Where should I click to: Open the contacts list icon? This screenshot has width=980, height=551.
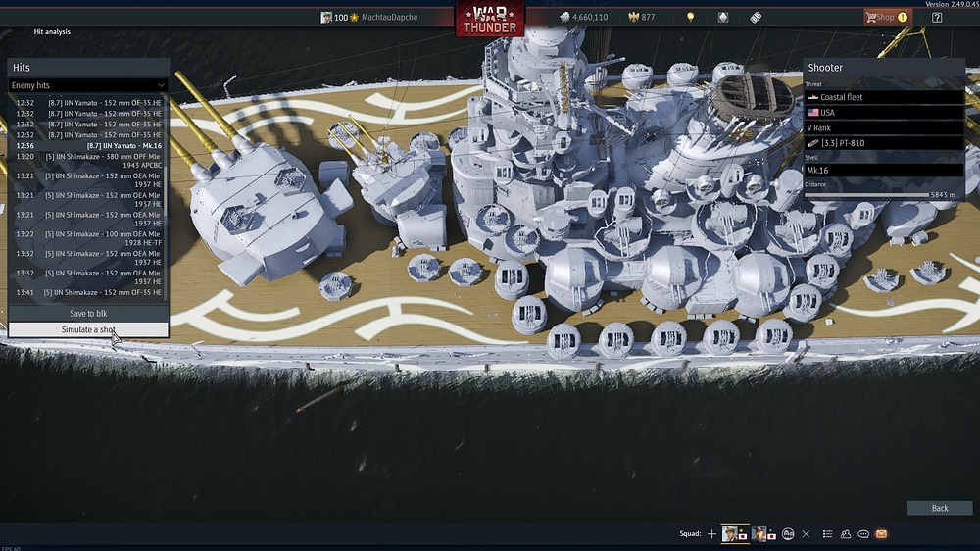point(845,534)
